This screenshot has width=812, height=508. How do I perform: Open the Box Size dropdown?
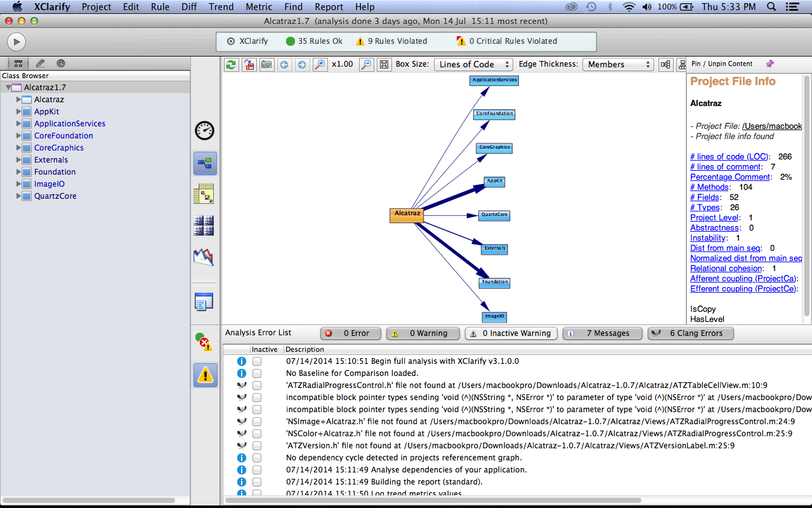click(473, 64)
